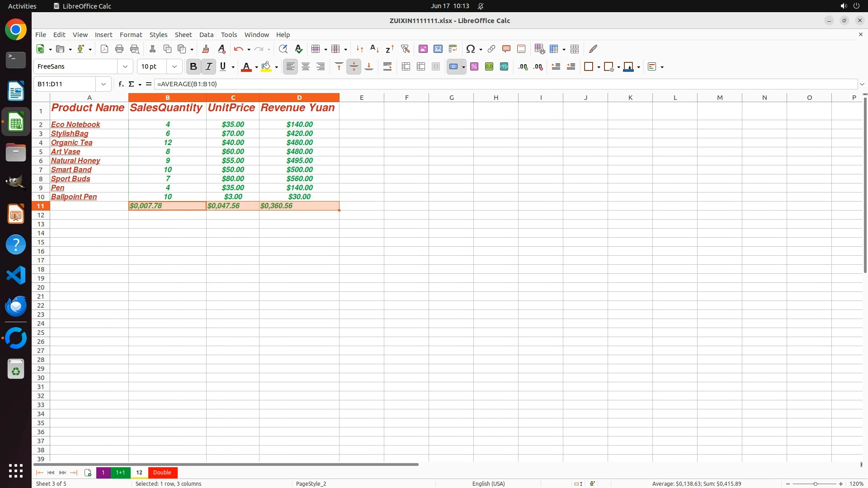Click the Sort Ascending icon
The height and width of the screenshot is (488, 868).
click(x=374, y=49)
